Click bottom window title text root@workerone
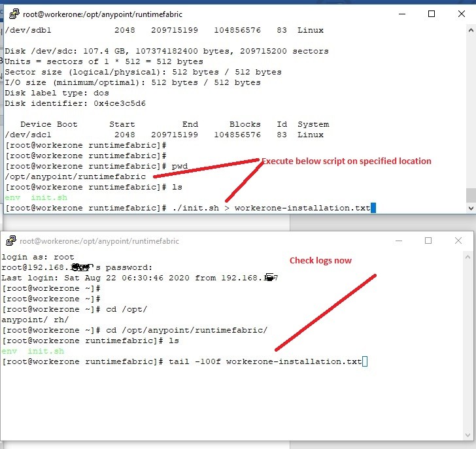Screen dimensions: 476x449 (x=99, y=241)
